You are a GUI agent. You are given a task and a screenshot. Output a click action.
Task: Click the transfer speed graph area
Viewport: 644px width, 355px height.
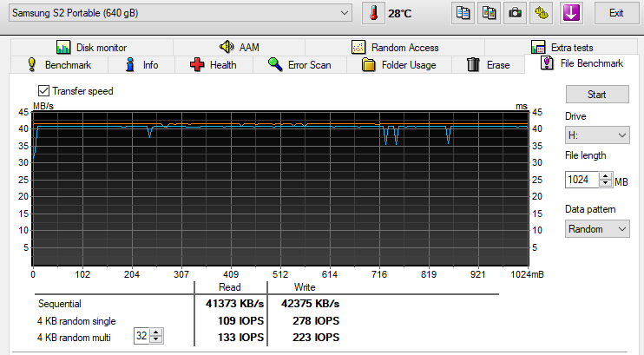(x=281, y=188)
